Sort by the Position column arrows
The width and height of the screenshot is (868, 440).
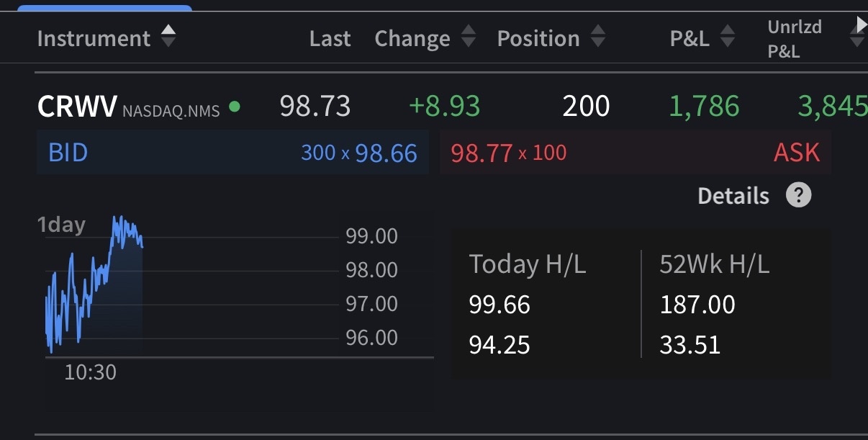pyautogui.click(x=597, y=37)
